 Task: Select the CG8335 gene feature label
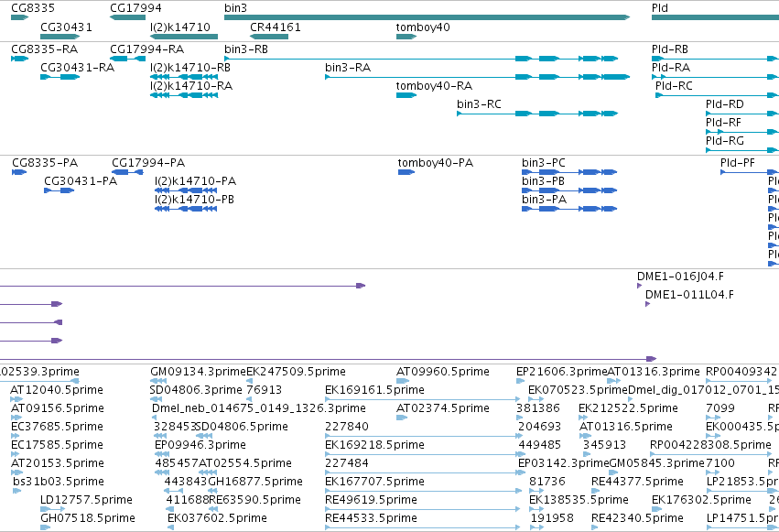coord(33,8)
